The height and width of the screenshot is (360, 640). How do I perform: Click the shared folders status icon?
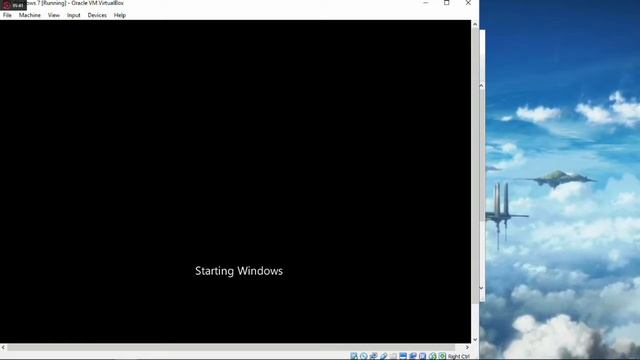[x=393, y=356]
